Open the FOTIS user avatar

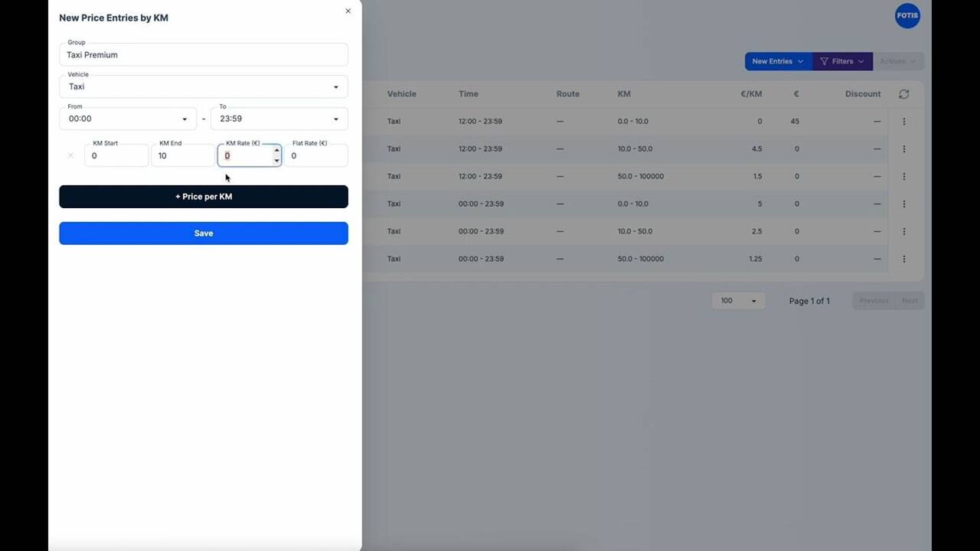907,15
